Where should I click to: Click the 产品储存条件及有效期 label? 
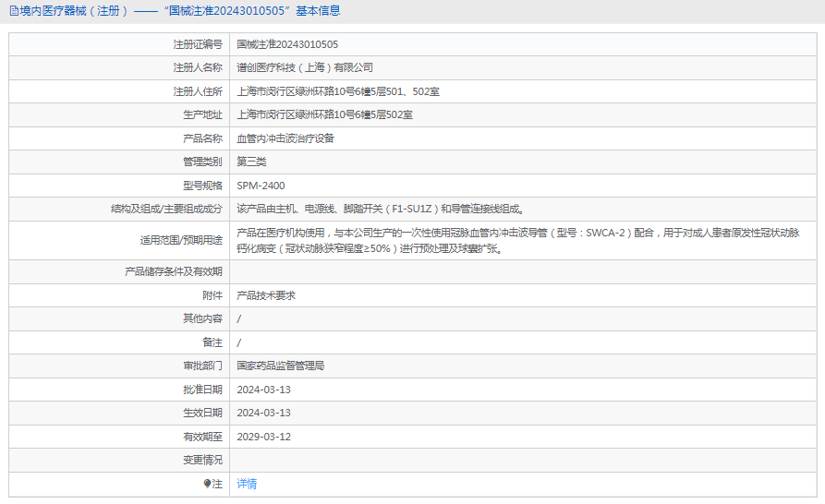(174, 271)
